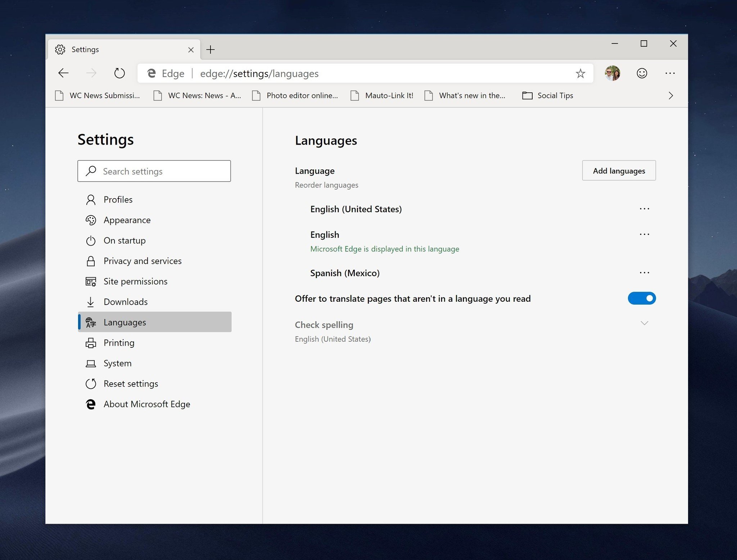Viewport: 737px width, 560px height.
Task: Open the smiley feedback icon
Action: tap(642, 73)
